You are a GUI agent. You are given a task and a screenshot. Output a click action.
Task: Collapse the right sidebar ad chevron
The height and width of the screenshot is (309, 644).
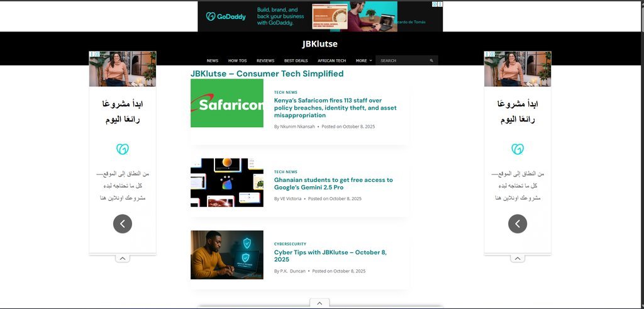tap(518, 259)
